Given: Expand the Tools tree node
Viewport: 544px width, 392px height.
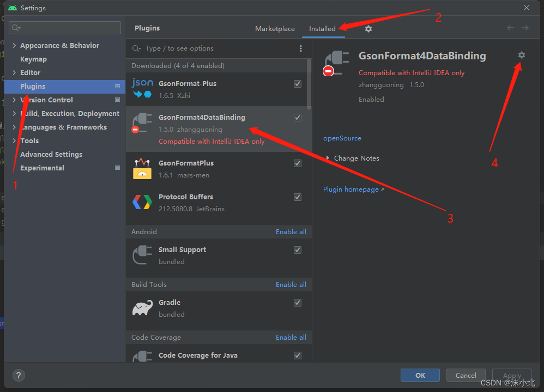Looking at the screenshot, I should tap(14, 140).
